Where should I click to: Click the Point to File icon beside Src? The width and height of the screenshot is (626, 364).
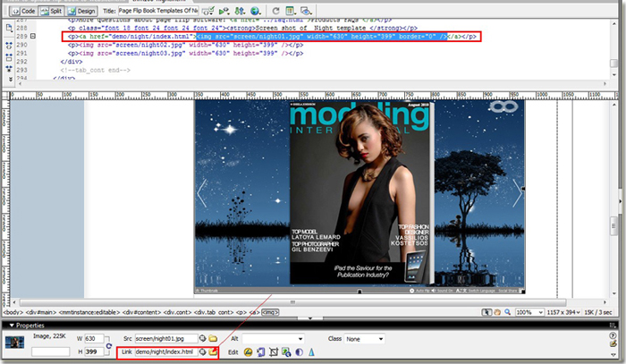click(203, 339)
